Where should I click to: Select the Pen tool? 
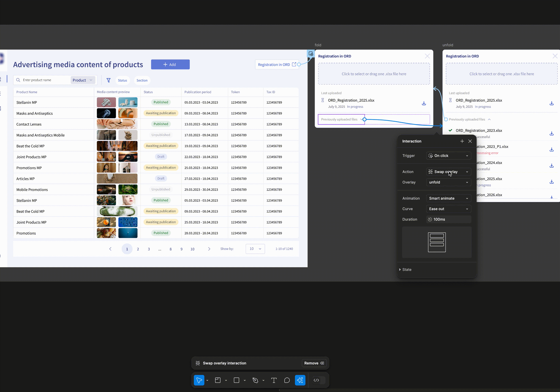[x=255, y=380]
